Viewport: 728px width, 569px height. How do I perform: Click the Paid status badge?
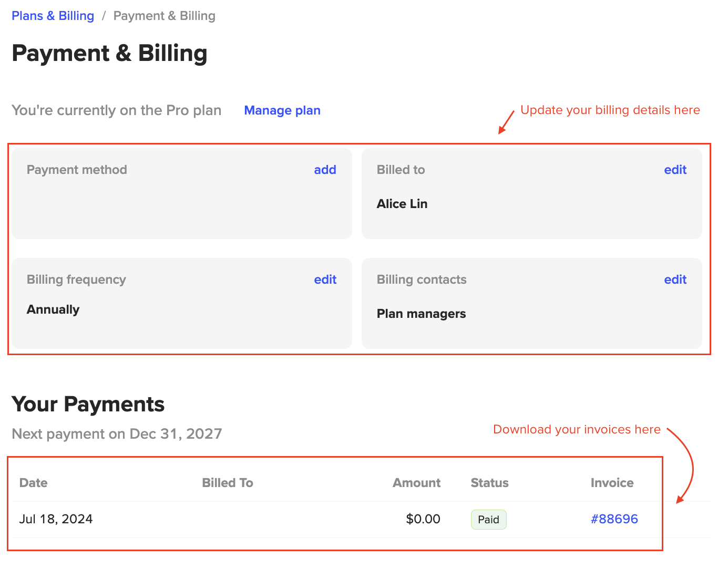(488, 520)
